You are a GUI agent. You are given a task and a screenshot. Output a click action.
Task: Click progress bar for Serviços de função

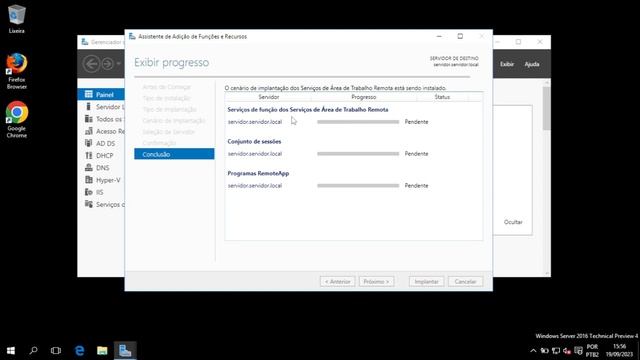358,122
